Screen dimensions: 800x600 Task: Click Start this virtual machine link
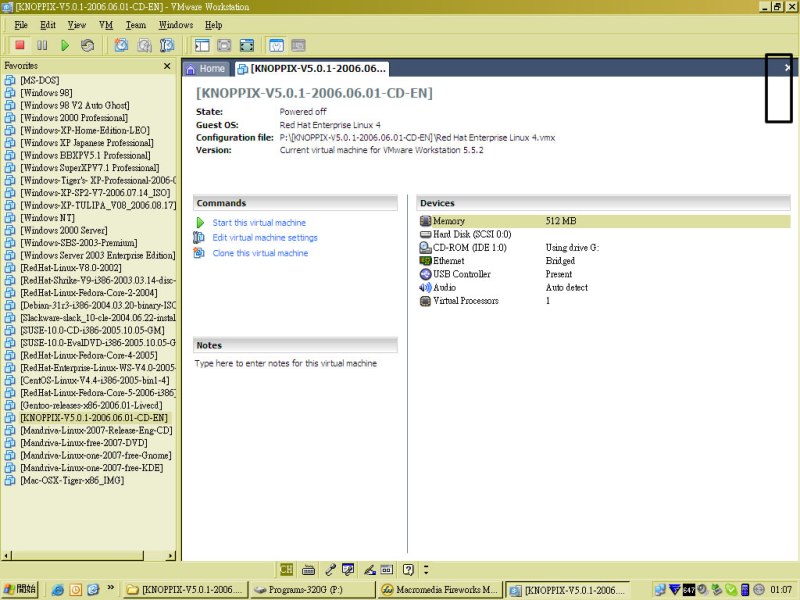coord(259,222)
